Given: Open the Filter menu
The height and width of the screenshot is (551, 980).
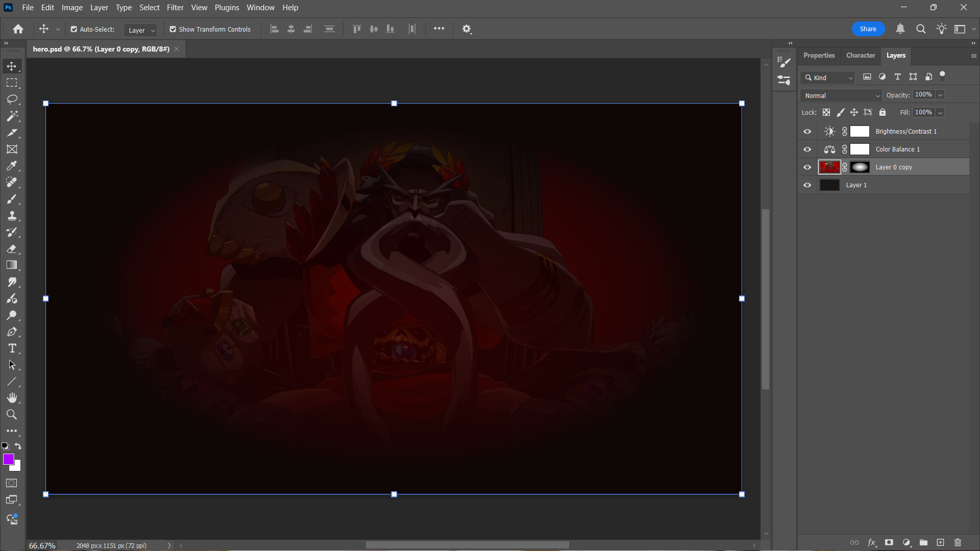Looking at the screenshot, I should click(x=175, y=8).
